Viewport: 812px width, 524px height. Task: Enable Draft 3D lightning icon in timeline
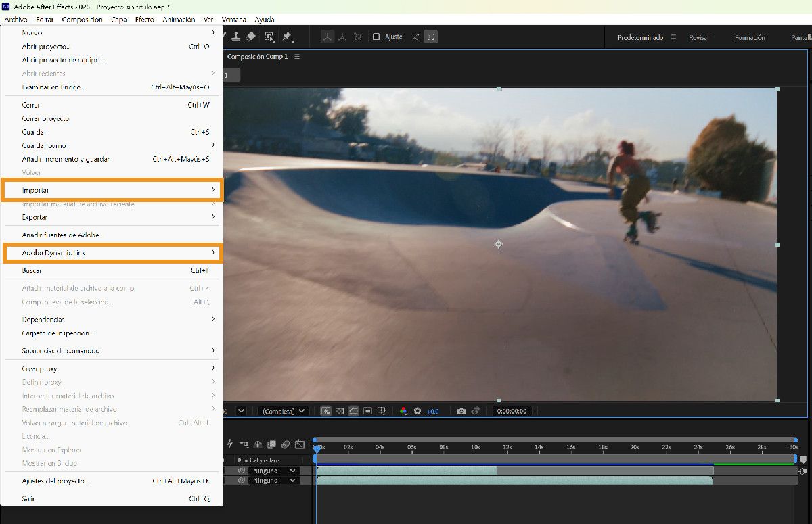coord(230,444)
